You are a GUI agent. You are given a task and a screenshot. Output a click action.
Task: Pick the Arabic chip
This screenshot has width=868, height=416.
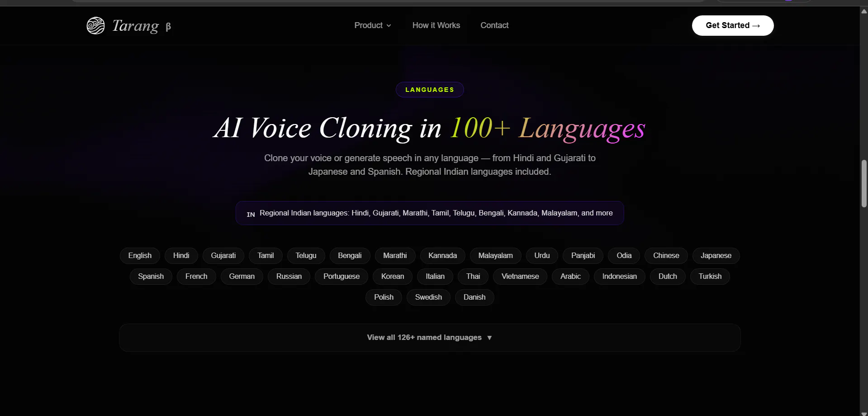[x=570, y=277]
